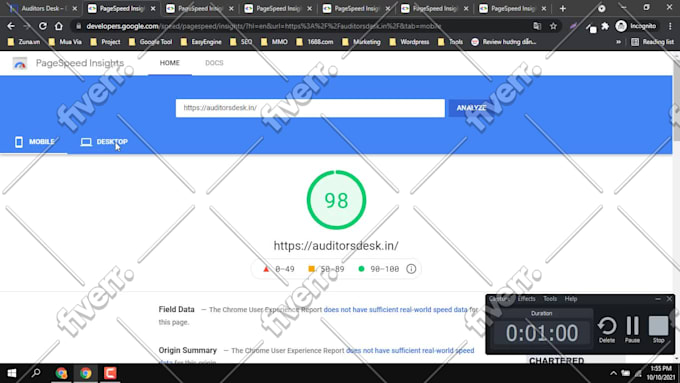Click the 98 performance score gauge
Viewport: 680px width, 383px height.
pos(336,200)
